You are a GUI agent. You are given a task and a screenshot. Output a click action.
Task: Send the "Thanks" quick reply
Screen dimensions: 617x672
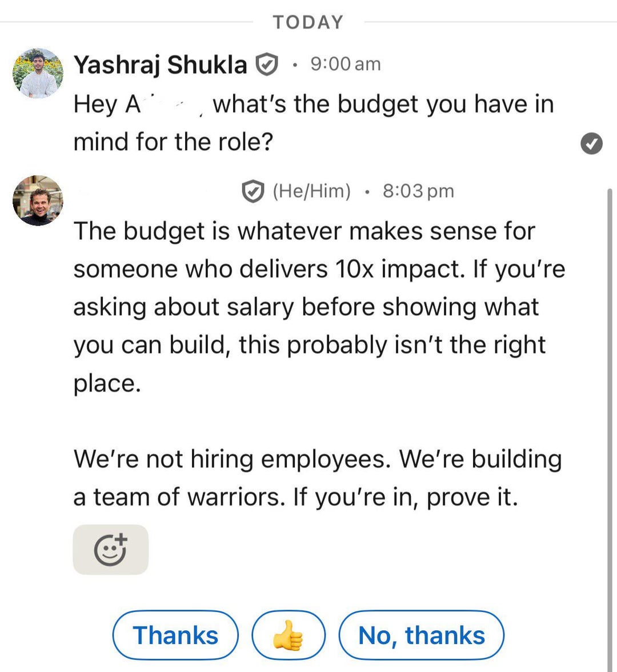pyautogui.click(x=175, y=635)
